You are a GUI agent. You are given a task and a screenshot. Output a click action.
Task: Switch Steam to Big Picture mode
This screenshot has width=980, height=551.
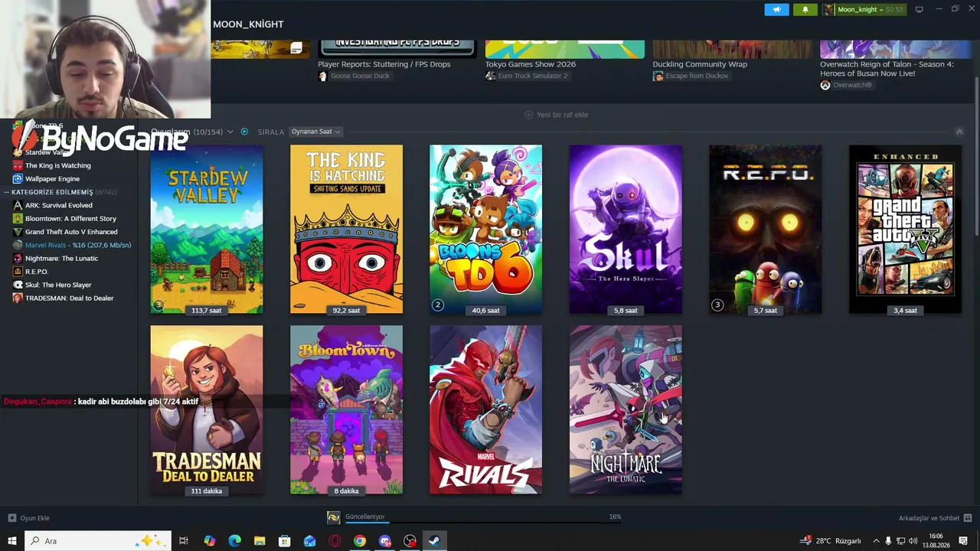919,9
